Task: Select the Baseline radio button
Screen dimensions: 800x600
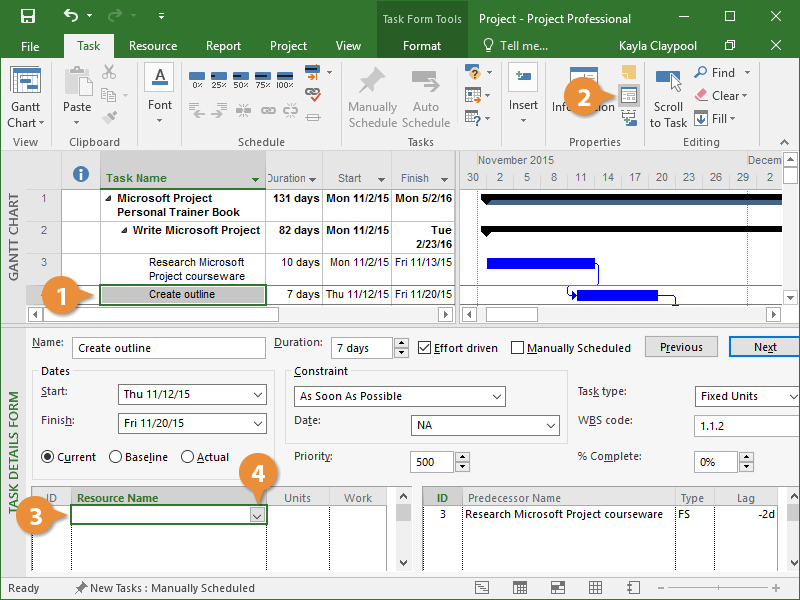Action: [x=116, y=457]
